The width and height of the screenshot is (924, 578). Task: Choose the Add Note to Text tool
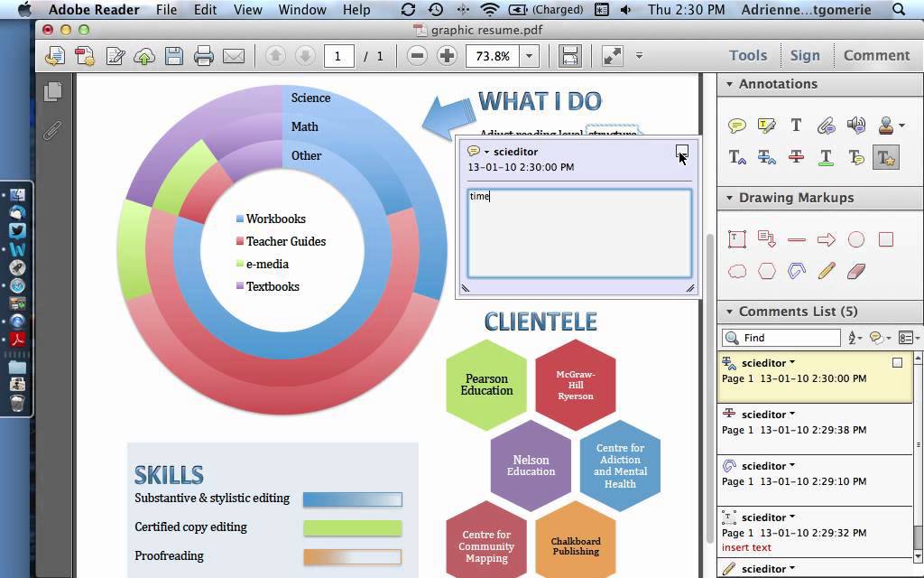(x=855, y=157)
